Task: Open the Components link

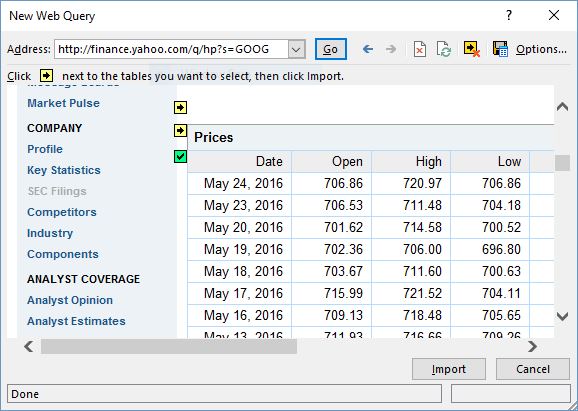Action: pyautogui.click(x=63, y=254)
